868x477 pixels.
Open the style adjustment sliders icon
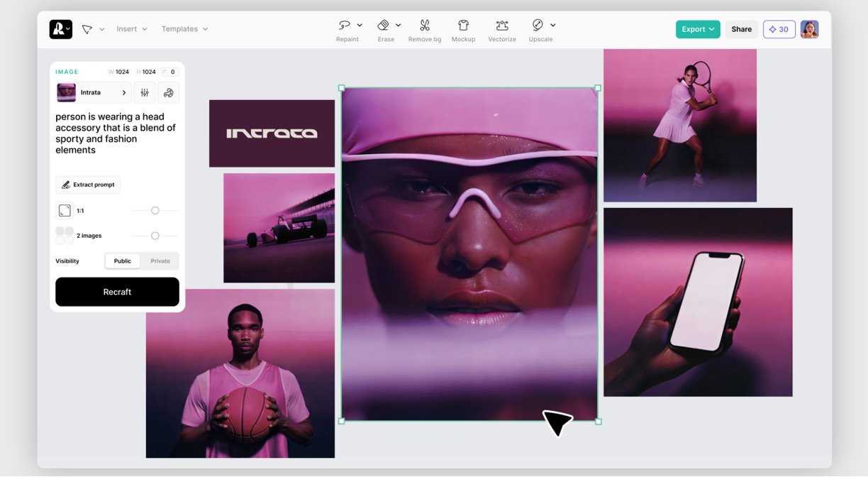145,93
